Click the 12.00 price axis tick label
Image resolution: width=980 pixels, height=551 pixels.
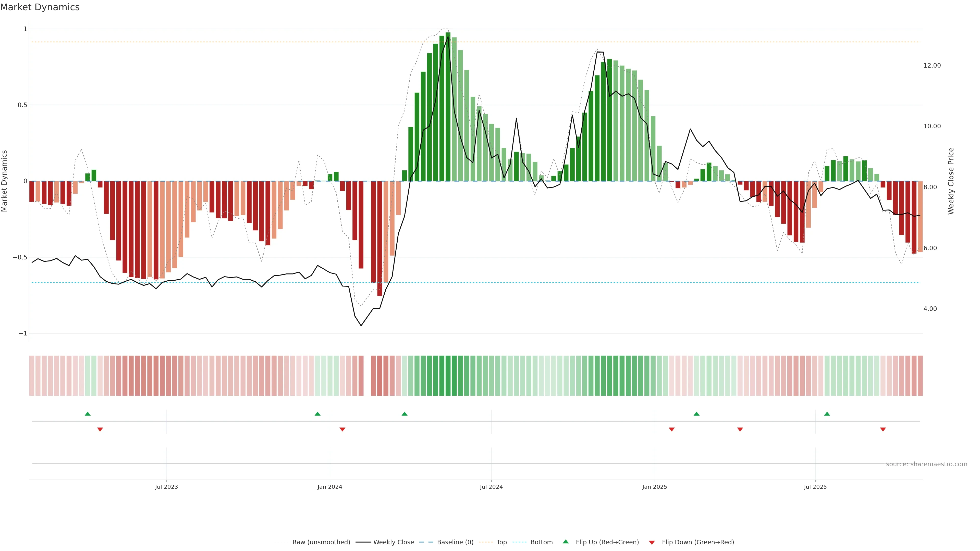tap(932, 65)
